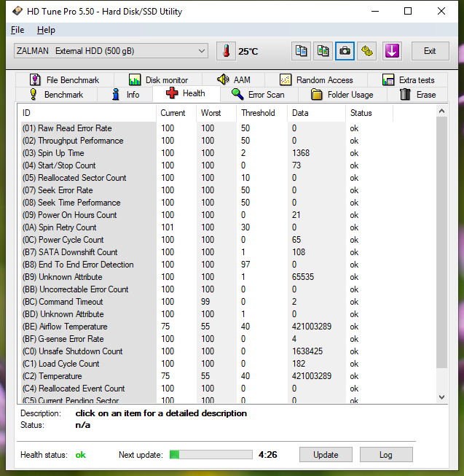Switch to the File Benchmark tab

65,80
